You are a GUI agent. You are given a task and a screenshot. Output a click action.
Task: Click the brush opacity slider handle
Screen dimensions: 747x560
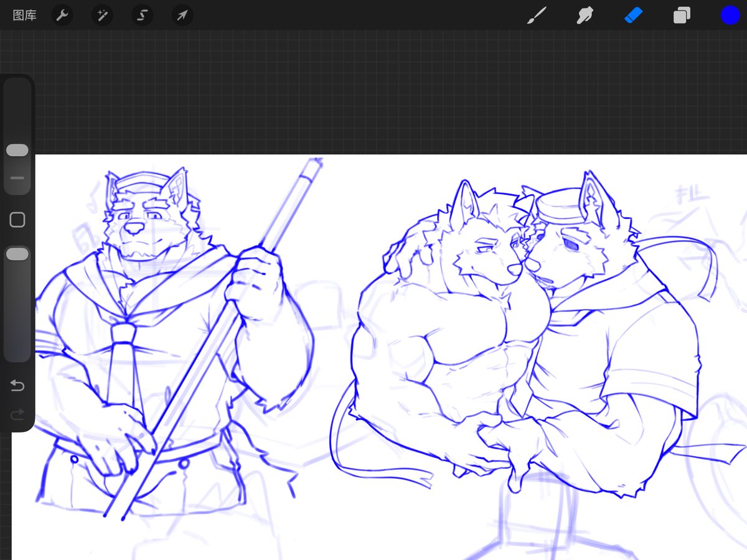tap(17, 254)
